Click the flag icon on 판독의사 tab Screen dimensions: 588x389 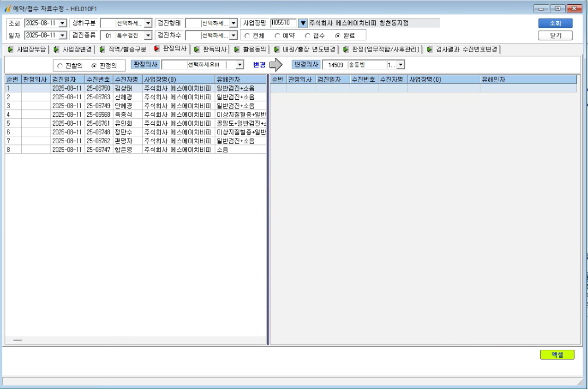(196, 49)
